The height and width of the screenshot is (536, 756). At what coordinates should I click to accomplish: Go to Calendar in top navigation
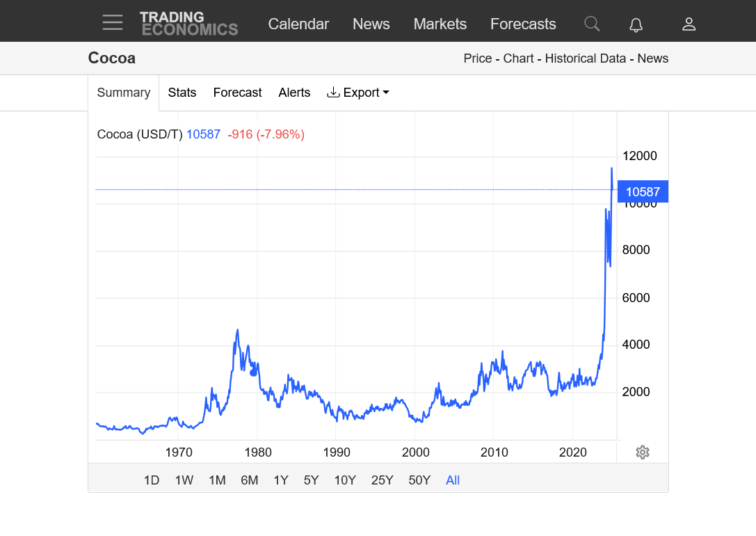(298, 24)
